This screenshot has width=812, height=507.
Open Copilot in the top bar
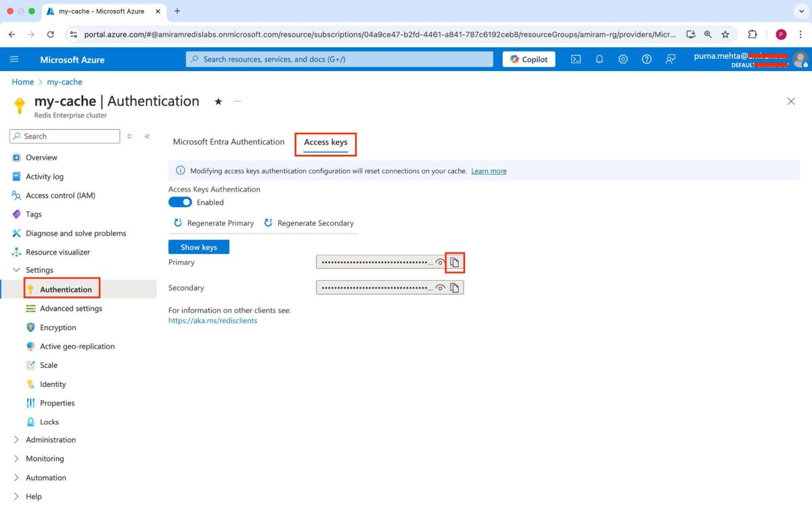pyautogui.click(x=528, y=59)
